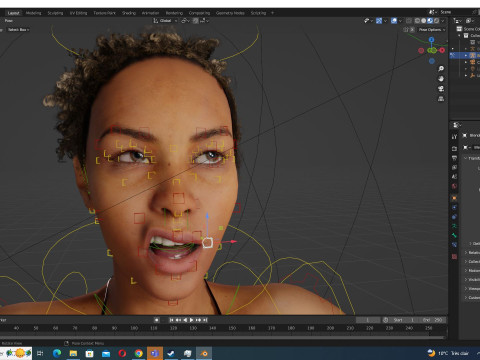480x360 pixels.
Task: Open the orange Object properties tab
Action: coord(454,198)
